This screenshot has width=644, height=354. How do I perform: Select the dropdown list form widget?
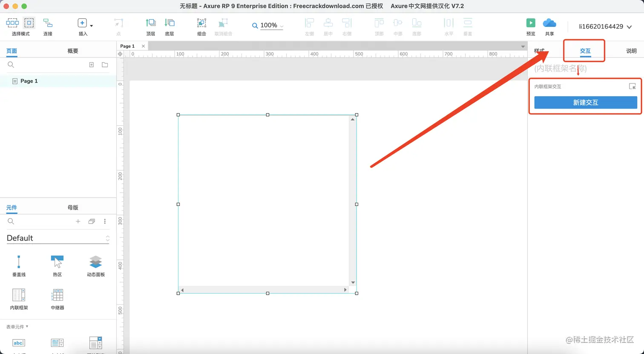pyautogui.click(x=95, y=343)
